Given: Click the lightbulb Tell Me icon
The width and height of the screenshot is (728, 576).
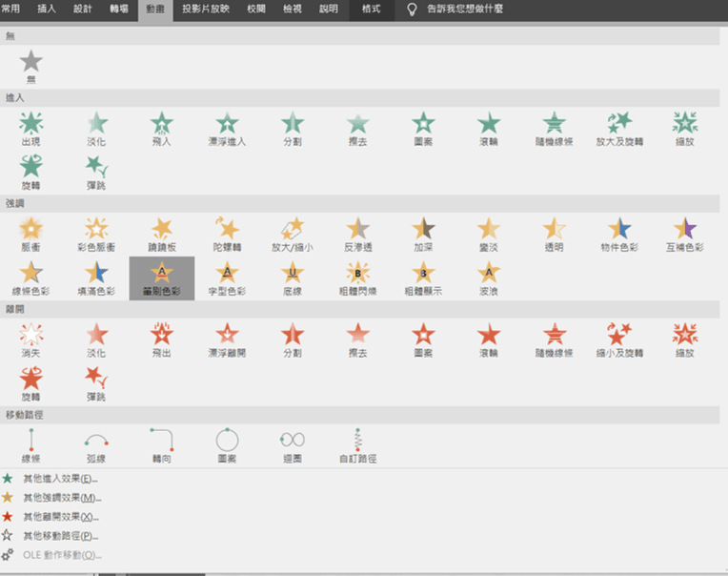Looking at the screenshot, I should pyautogui.click(x=412, y=10).
